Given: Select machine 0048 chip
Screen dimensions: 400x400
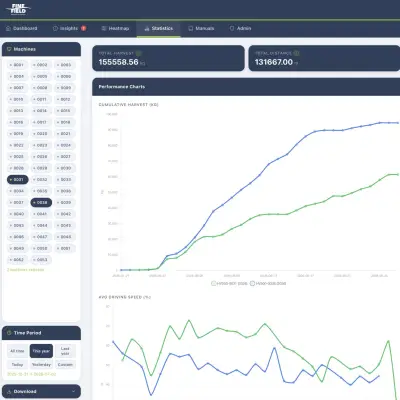Looking at the screenshot, I should click(x=65, y=237).
